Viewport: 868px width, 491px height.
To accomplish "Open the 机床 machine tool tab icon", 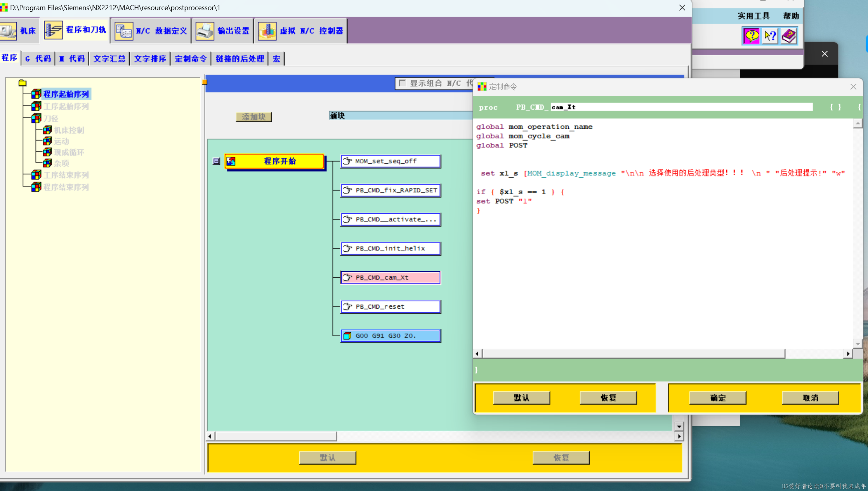I will click(9, 31).
